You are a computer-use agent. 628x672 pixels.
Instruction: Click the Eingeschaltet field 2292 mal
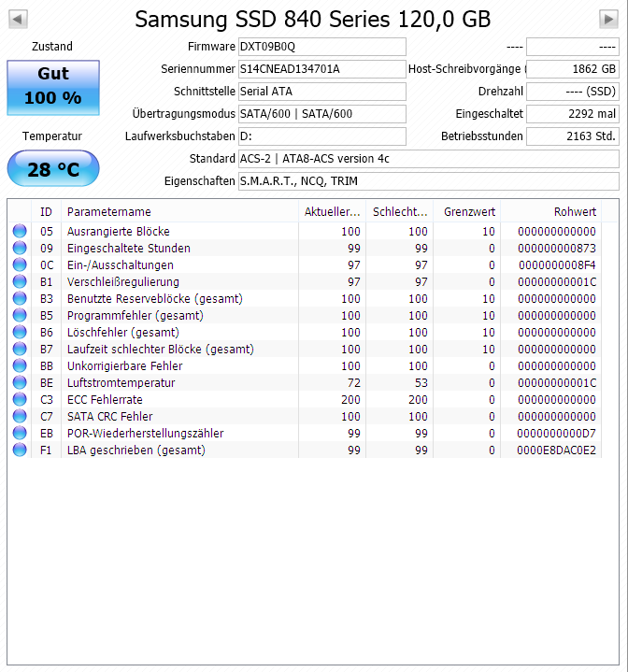pos(573,114)
